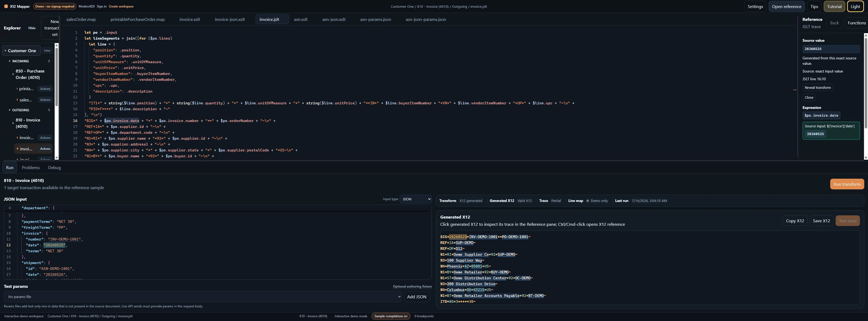
Task: Toggle the Light theme button
Action: click(855, 6)
